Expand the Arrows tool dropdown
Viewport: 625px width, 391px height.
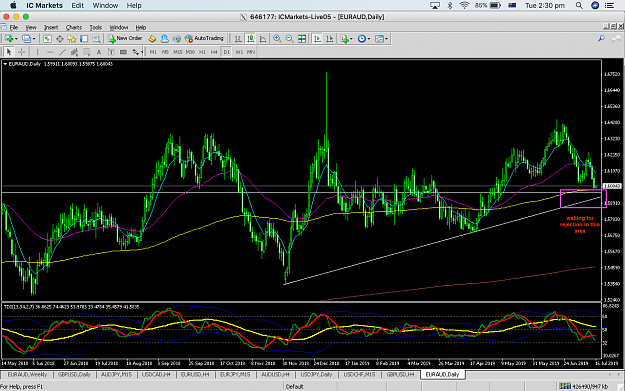(141, 52)
